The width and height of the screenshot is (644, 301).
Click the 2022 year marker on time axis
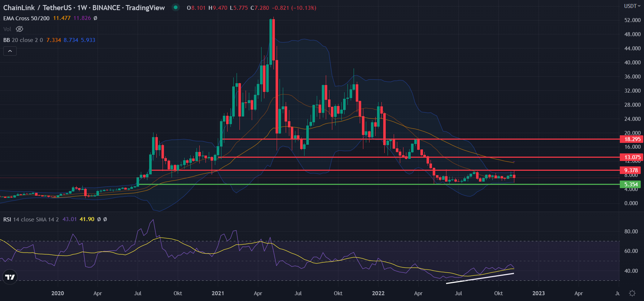click(378, 293)
